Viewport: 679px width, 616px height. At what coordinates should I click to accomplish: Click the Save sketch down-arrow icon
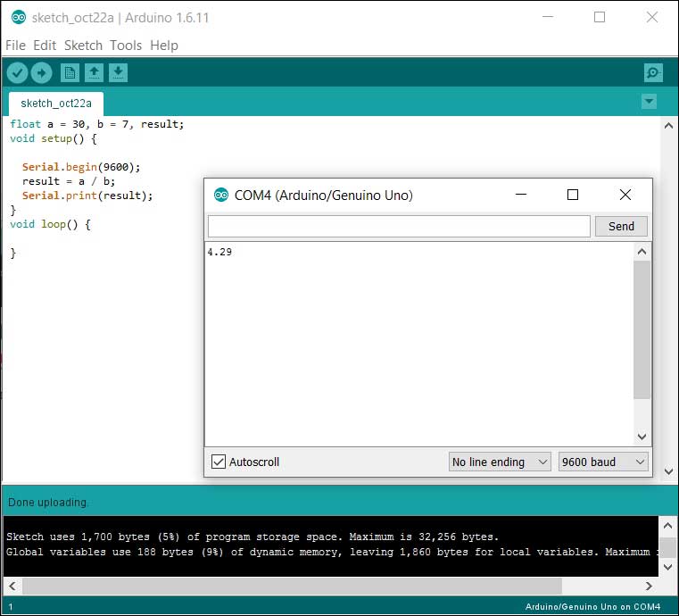119,73
